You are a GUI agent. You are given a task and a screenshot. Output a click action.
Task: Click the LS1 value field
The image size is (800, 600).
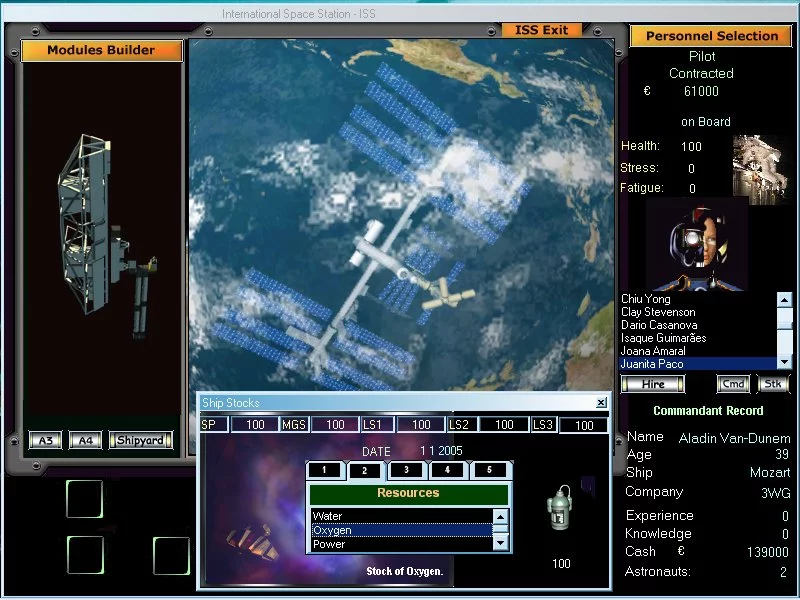pos(421,425)
